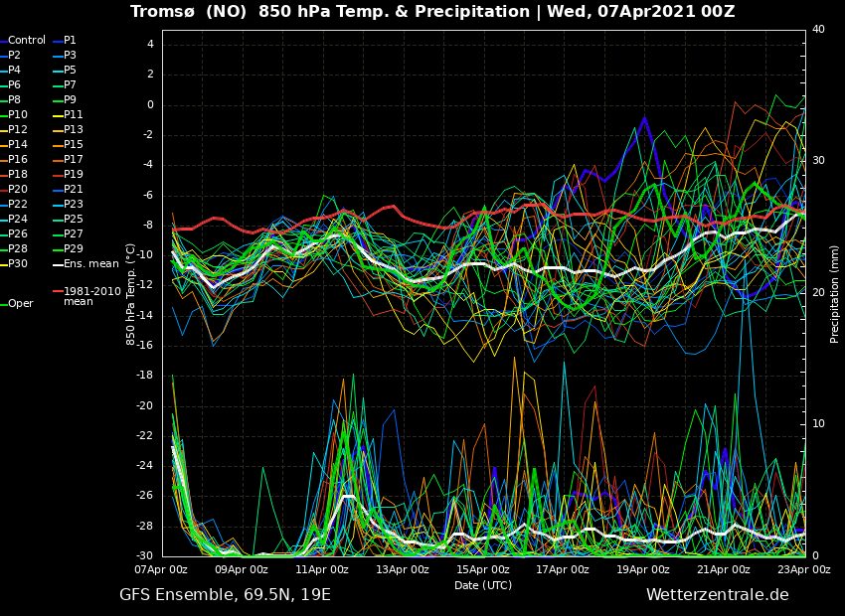Click the 19Apr 00z axis date

[645, 569]
